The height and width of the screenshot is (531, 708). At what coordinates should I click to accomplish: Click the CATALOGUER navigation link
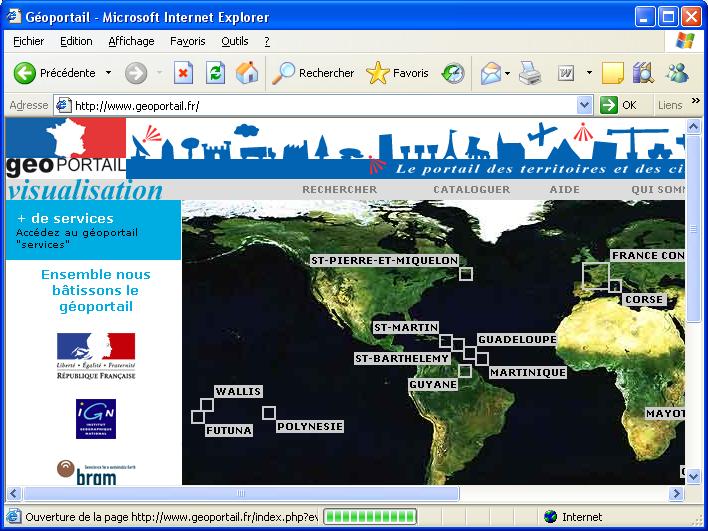tap(471, 190)
